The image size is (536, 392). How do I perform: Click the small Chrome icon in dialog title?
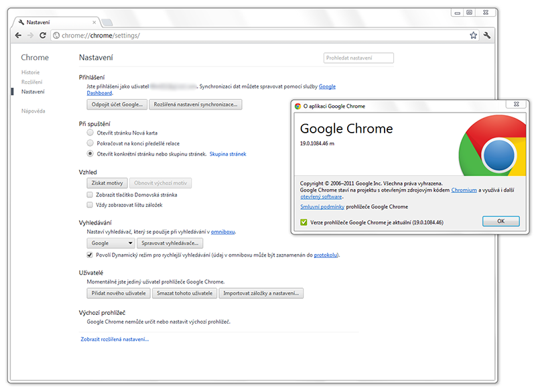pyautogui.click(x=297, y=107)
